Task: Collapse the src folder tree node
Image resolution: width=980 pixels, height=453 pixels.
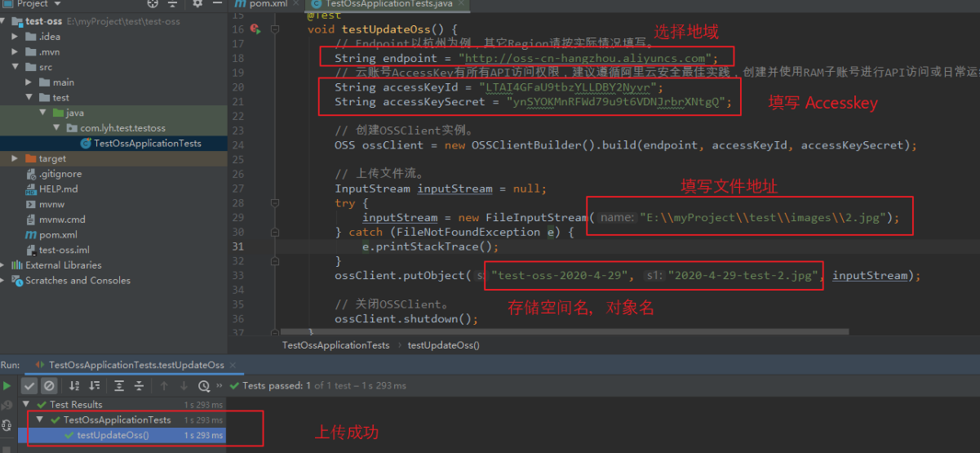Action: point(16,67)
